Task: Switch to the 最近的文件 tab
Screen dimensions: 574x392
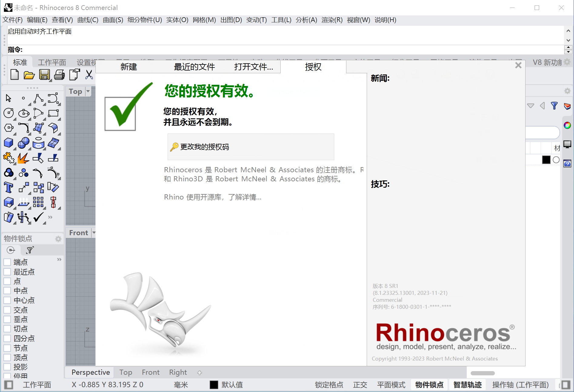Action: click(194, 67)
